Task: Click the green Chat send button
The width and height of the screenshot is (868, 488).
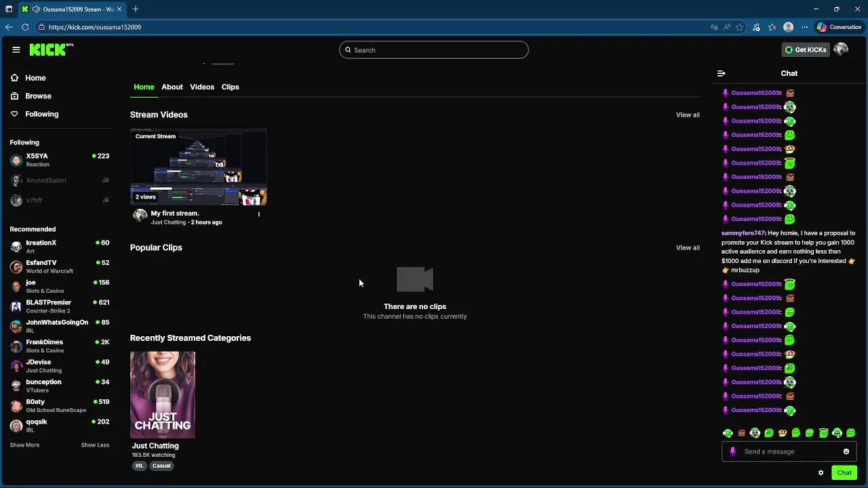Action: tap(844, 472)
